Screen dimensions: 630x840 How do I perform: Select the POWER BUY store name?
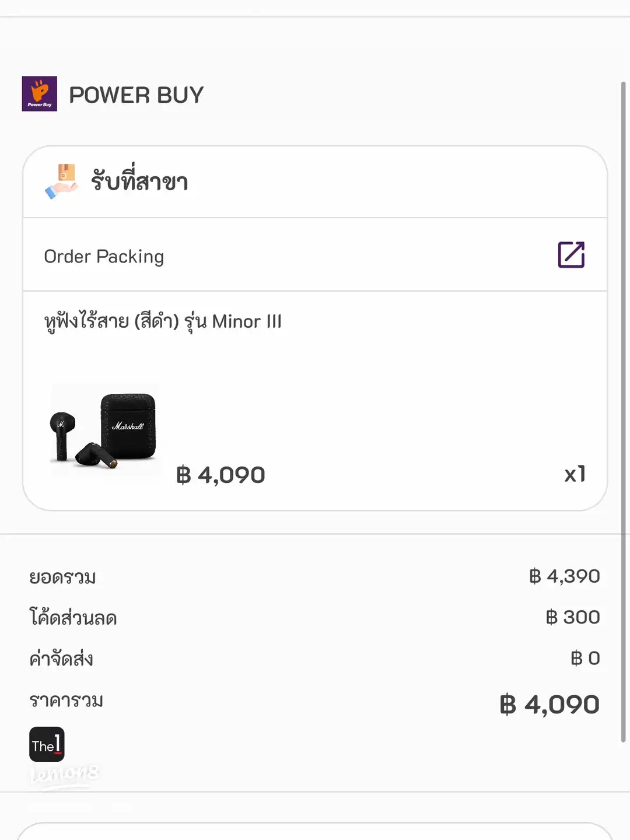[136, 95]
